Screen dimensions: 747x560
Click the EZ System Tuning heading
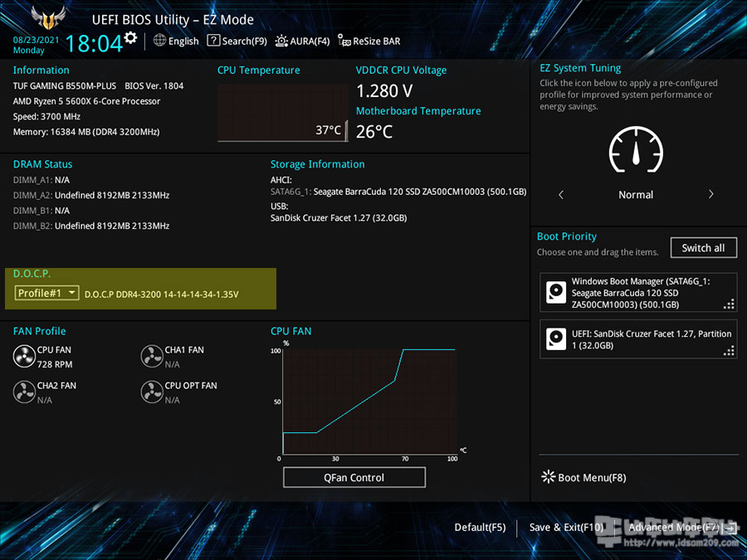tap(580, 68)
